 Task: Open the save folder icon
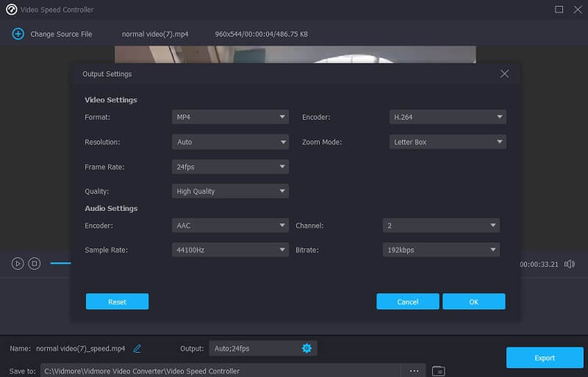coord(439,370)
